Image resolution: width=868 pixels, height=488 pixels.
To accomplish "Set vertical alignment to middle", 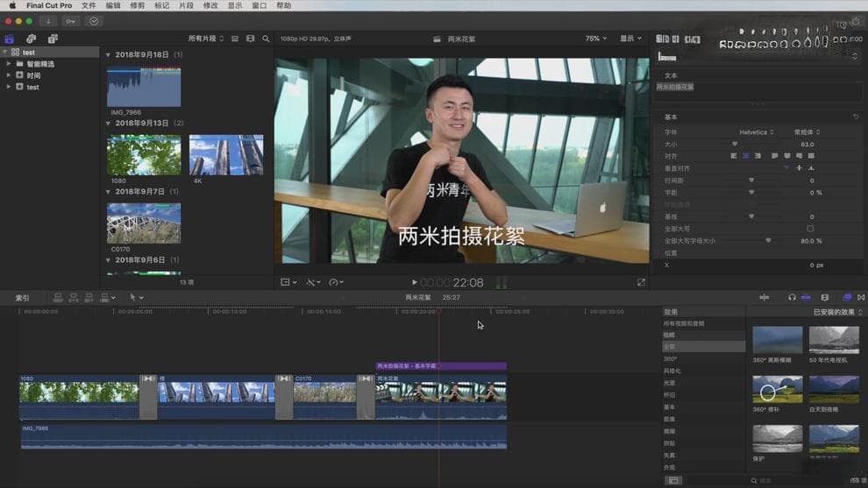I will [799, 168].
